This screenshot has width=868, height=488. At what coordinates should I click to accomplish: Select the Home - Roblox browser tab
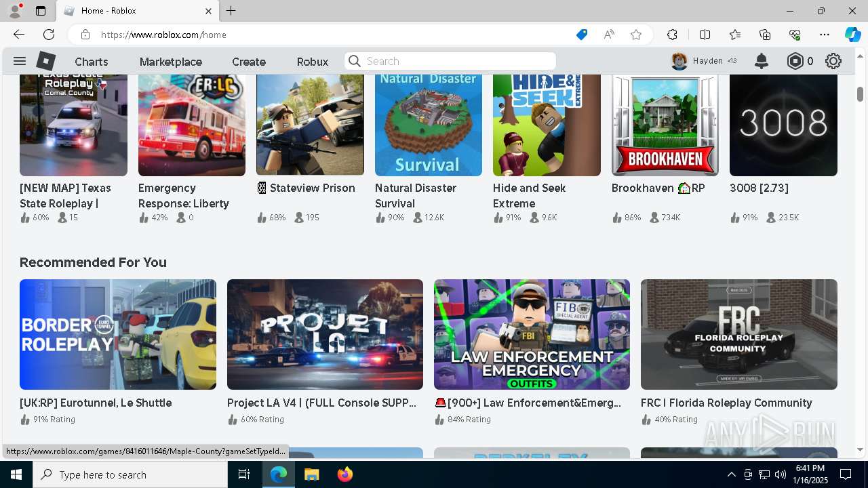pos(138,11)
